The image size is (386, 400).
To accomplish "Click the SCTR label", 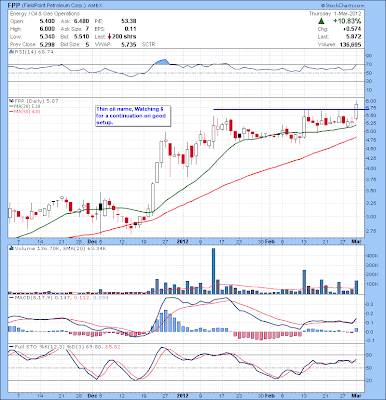I will click(149, 44).
